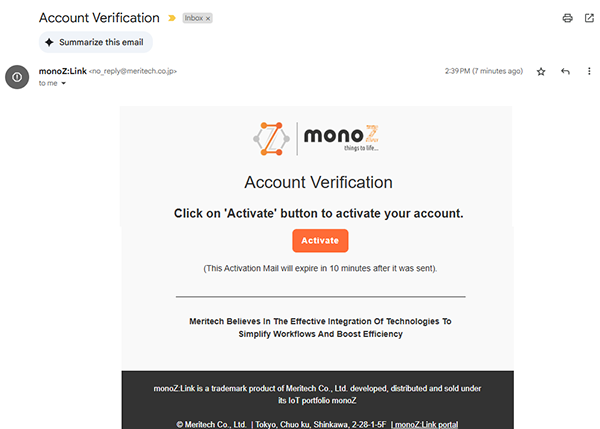Reply to the monoZ:Link email
Viewport: 600px width, 429px height.
(565, 72)
